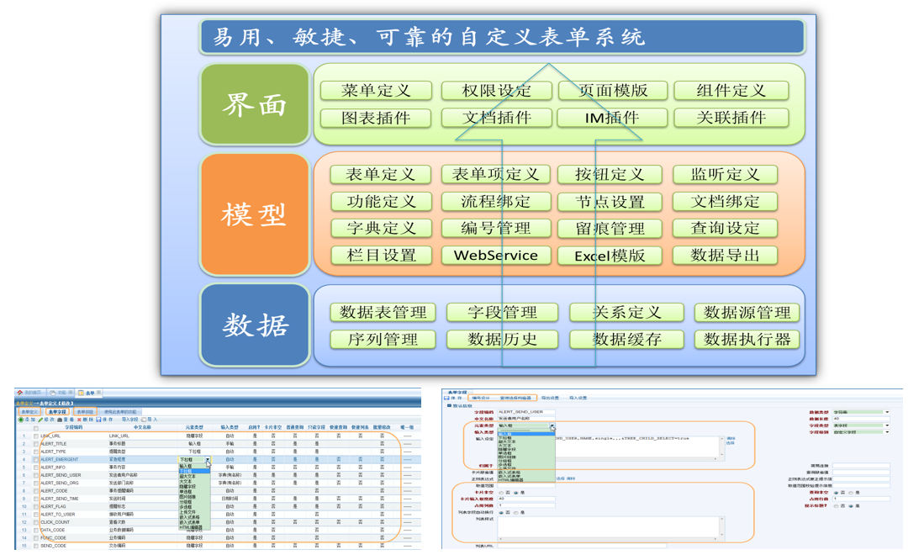Open the 表单字段 sub-tab in left panel

pyautogui.click(x=58, y=411)
